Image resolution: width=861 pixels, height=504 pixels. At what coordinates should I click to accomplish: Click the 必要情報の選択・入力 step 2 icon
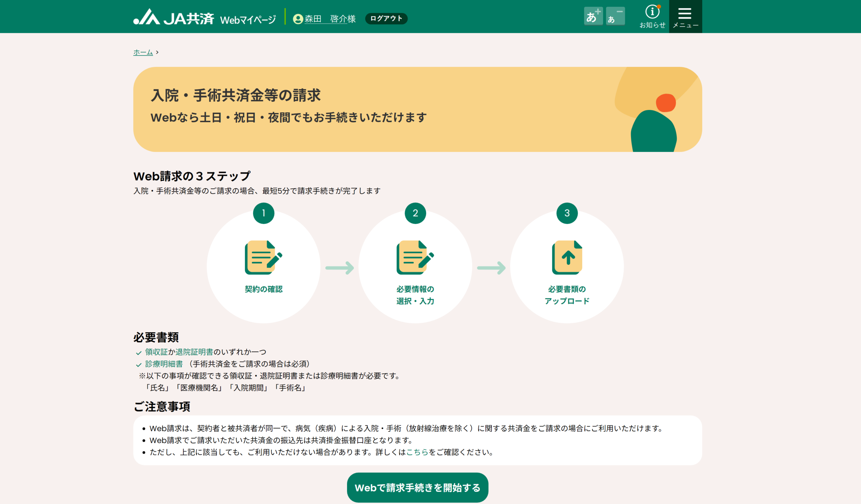(415, 258)
